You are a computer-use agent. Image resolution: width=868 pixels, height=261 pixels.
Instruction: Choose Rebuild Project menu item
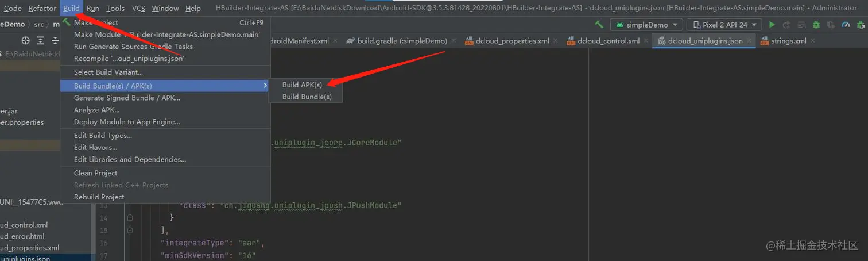click(x=165, y=197)
